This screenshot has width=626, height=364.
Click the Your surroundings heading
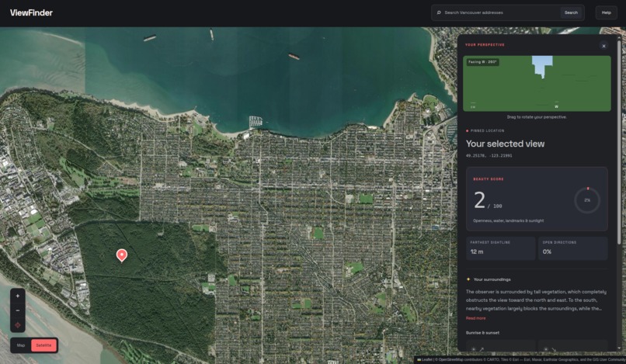click(492, 279)
